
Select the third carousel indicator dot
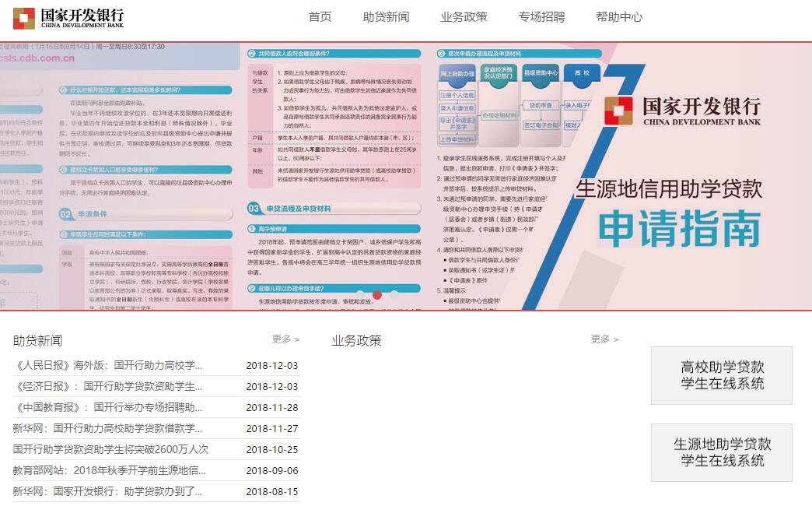pos(394,295)
